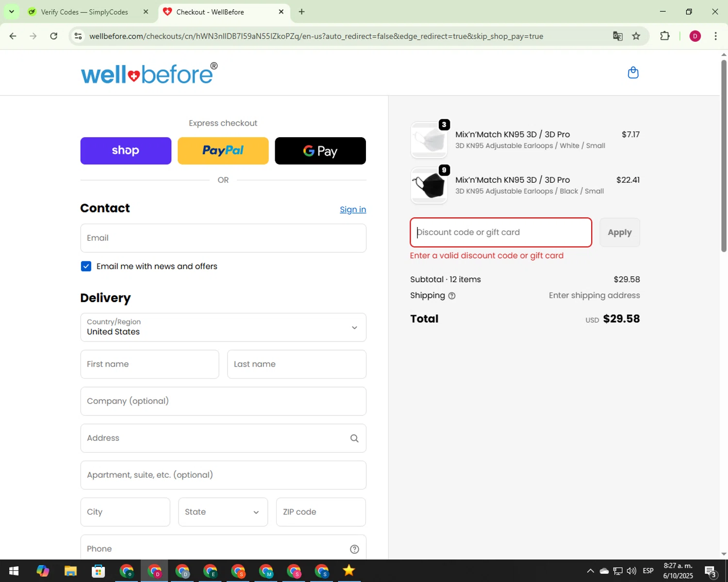
Task: Pay with the PayPal express button
Action: click(x=223, y=151)
